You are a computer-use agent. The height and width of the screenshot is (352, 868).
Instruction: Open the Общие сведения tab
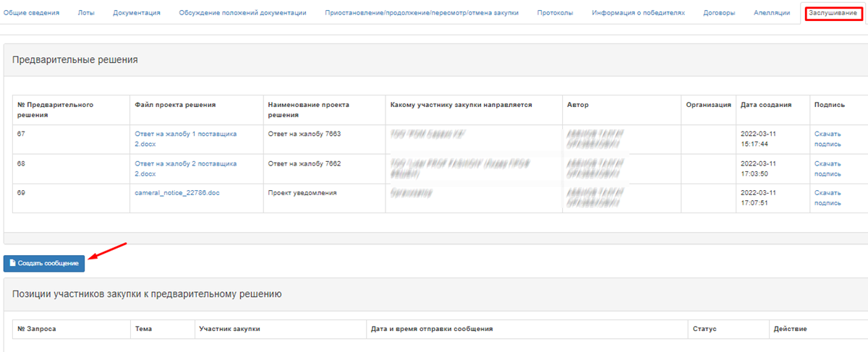point(32,13)
